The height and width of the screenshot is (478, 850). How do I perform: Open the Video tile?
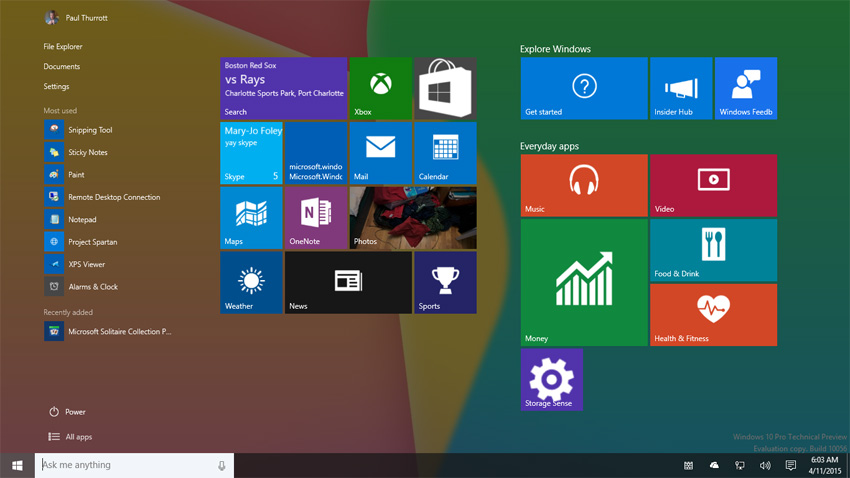713,185
